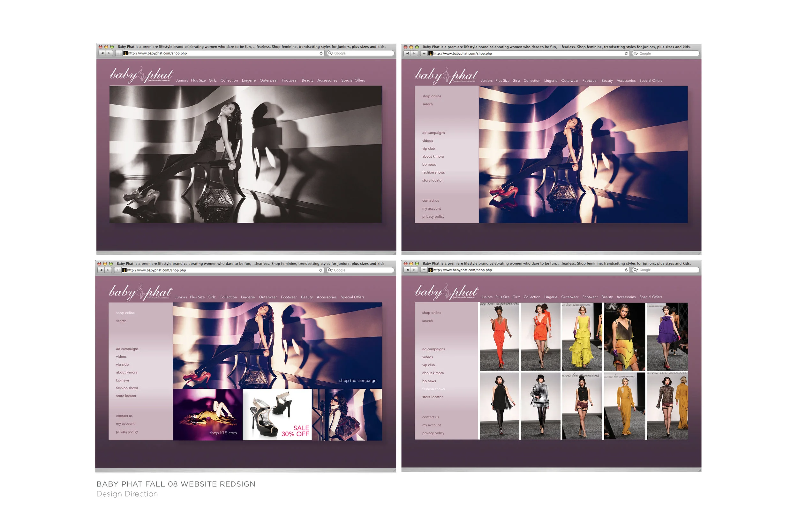This screenshot has height=532, width=798.
Task: Open Lingerie menu in runway gallery window
Action: coord(550,297)
